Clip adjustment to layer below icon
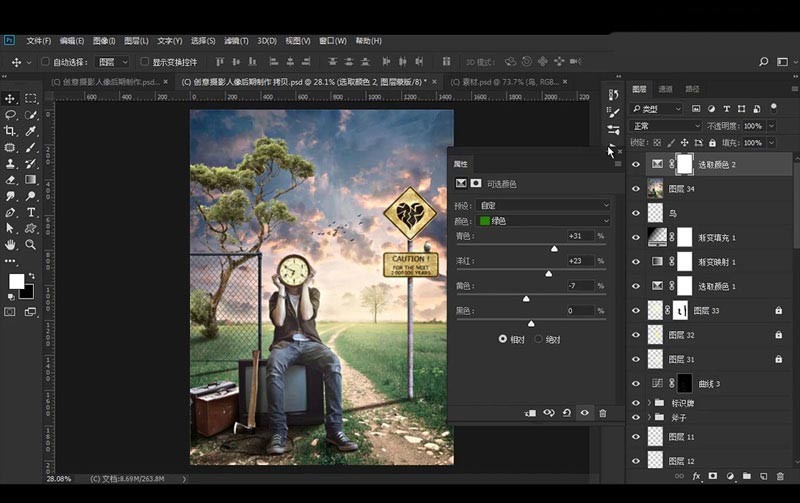 (x=530, y=413)
